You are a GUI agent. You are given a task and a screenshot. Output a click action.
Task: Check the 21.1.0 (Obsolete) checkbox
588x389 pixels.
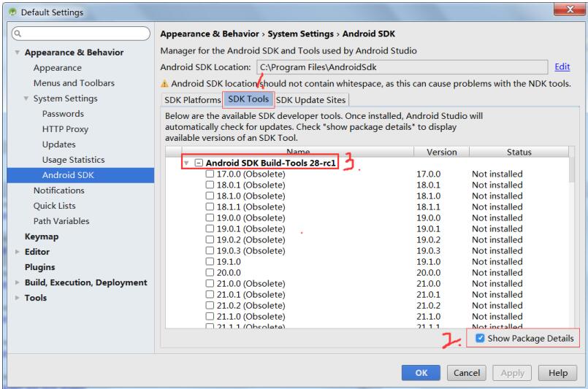coord(210,316)
